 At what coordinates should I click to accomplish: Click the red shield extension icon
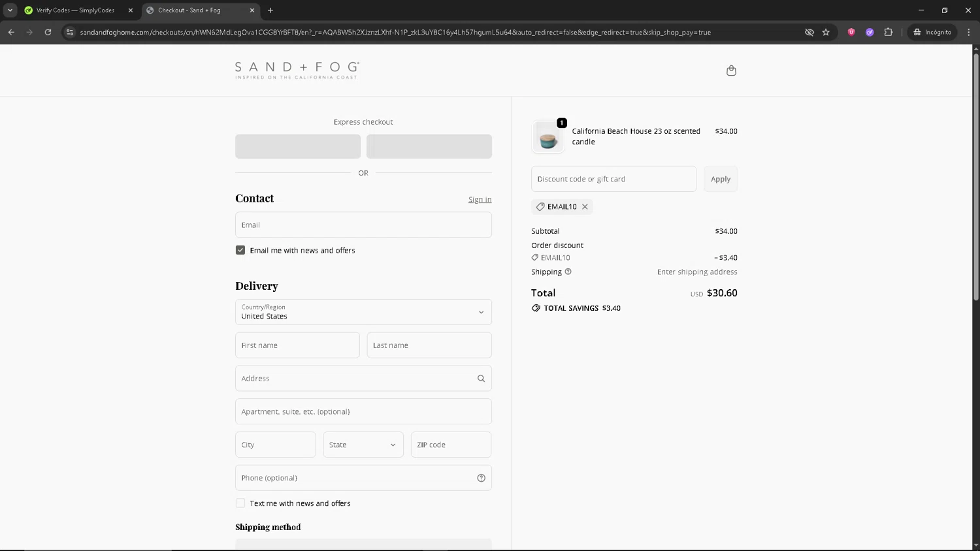coord(851,32)
